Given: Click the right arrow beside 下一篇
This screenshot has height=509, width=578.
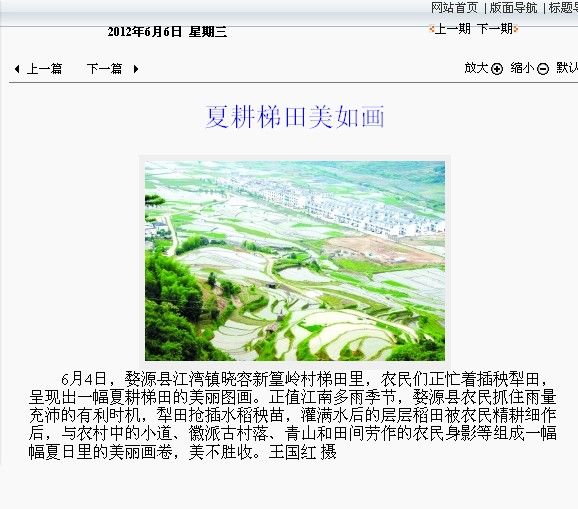Looking at the screenshot, I should click(136, 69).
